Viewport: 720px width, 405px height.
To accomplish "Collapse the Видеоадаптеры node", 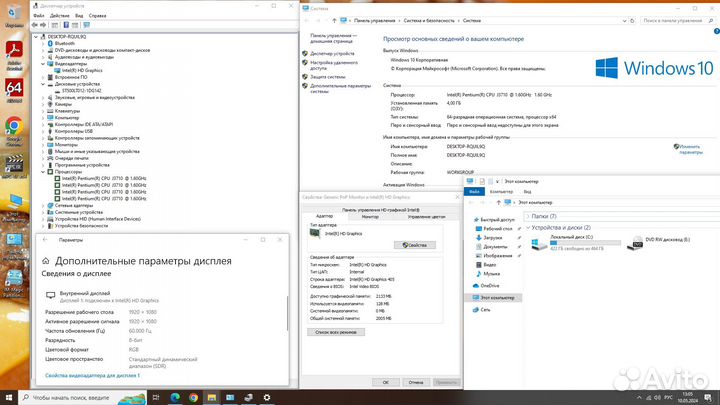I will point(43,64).
